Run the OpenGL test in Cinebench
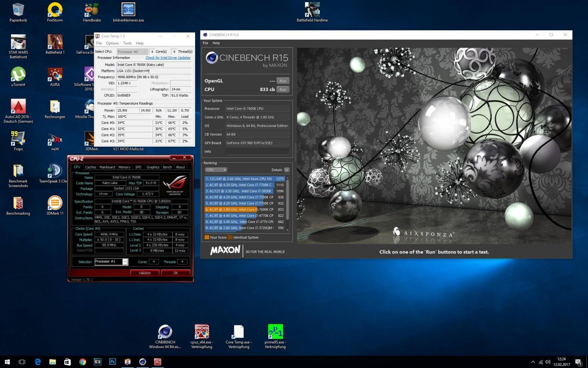 (283, 81)
